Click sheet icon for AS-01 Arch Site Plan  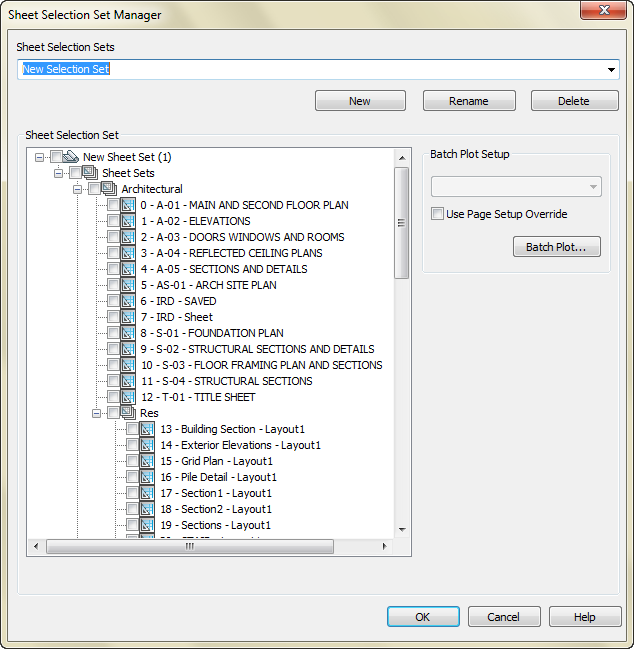(128, 285)
